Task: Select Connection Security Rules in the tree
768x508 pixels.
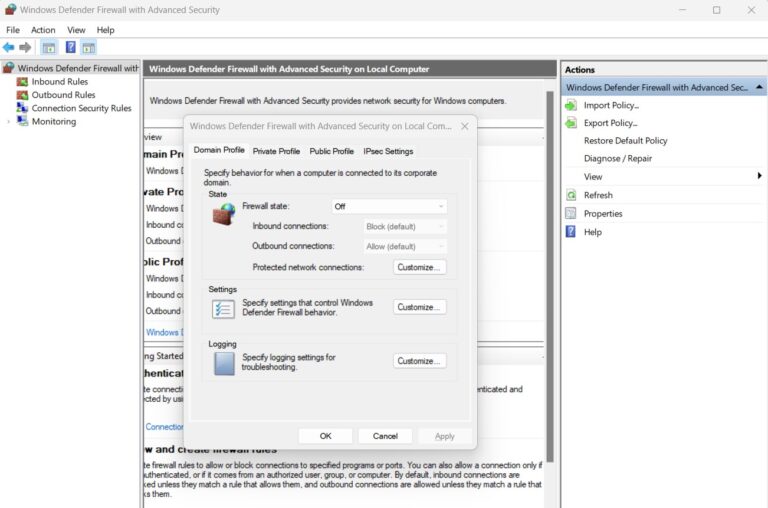Action: pyautogui.click(x=81, y=108)
